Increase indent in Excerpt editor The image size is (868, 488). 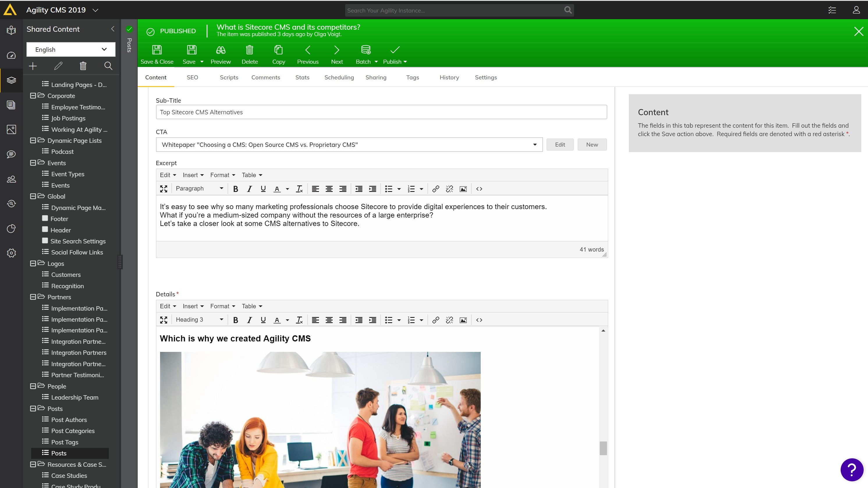(372, 189)
